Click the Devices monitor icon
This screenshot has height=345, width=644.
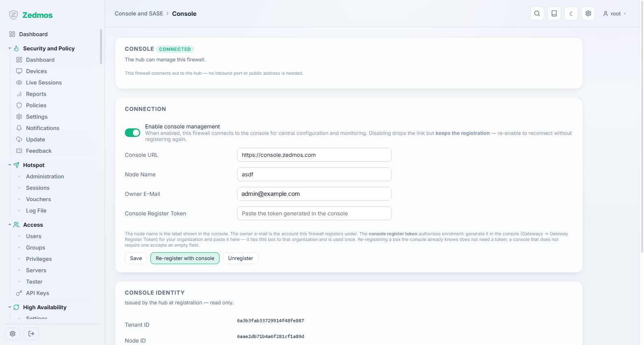click(19, 71)
